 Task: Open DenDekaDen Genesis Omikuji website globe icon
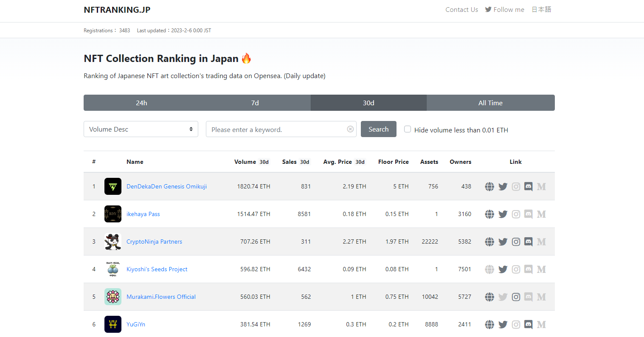coord(489,186)
